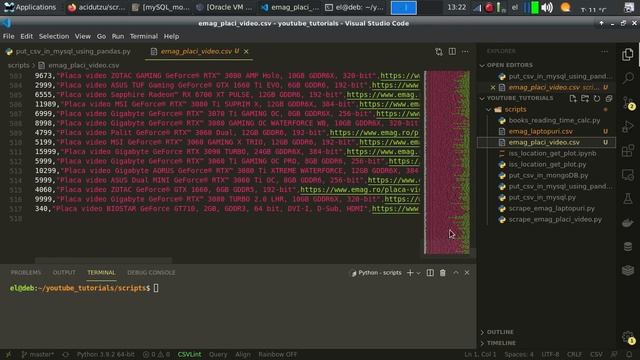The image size is (640, 360).
Task: Click the New File icon in YOUTUBE_TUTORIALS header
Action: [573, 98]
